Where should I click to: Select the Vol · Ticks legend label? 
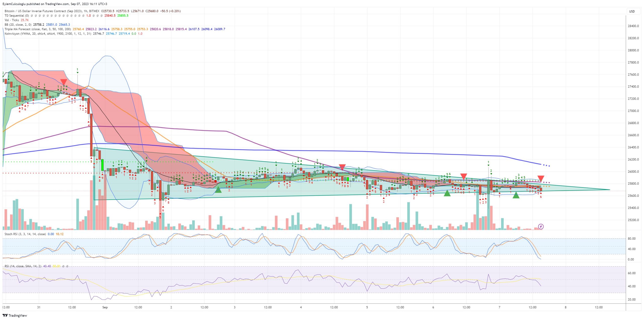(12, 20)
